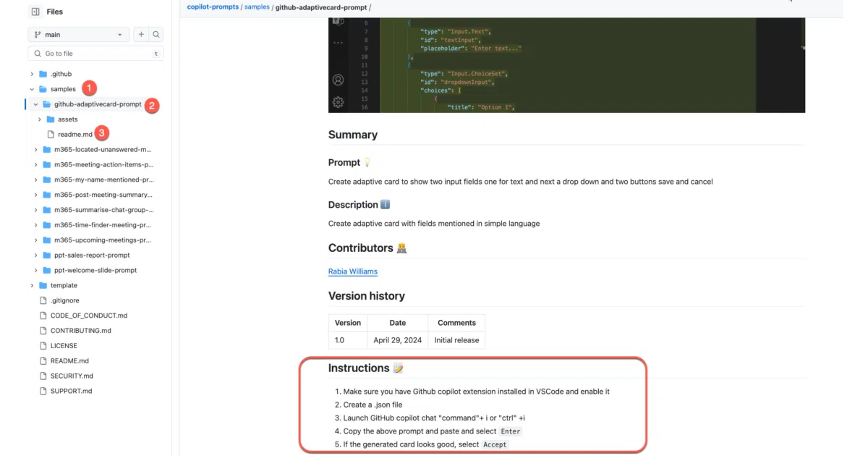The height and width of the screenshot is (456, 868).
Task: Click the readme.md file icon
Action: [51, 135]
